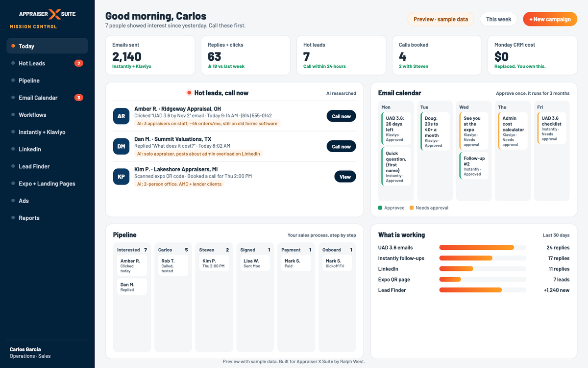Click the LinkedIn performance bar
The height and width of the screenshot is (368, 588).
coord(483,269)
